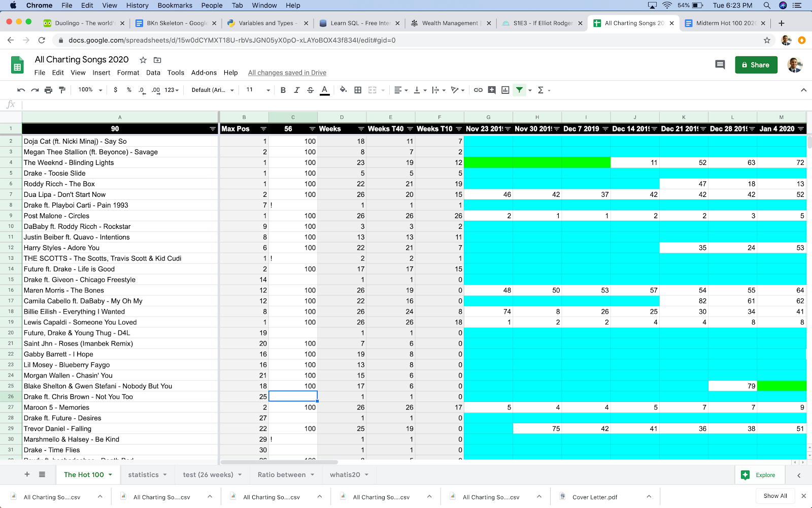
Task: Click the Chrome address bar URL
Action: point(232,40)
